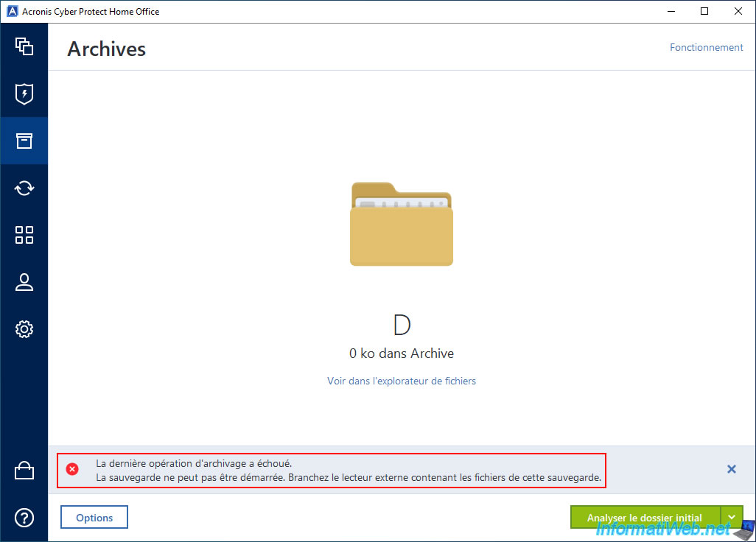The image size is (756, 542).
Task: Open the Settings gear in sidebar
Action: [24, 329]
